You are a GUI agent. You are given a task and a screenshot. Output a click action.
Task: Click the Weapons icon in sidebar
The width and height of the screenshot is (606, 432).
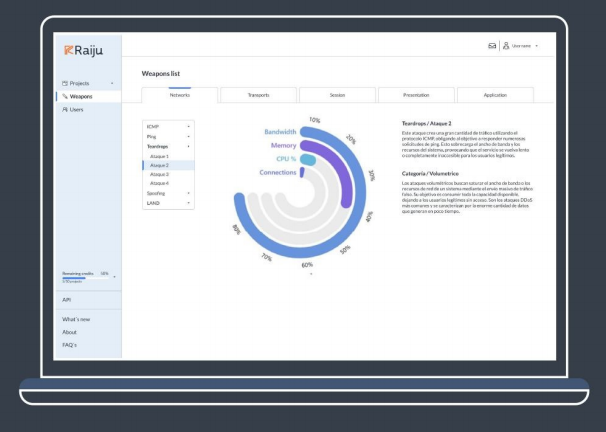[65, 96]
